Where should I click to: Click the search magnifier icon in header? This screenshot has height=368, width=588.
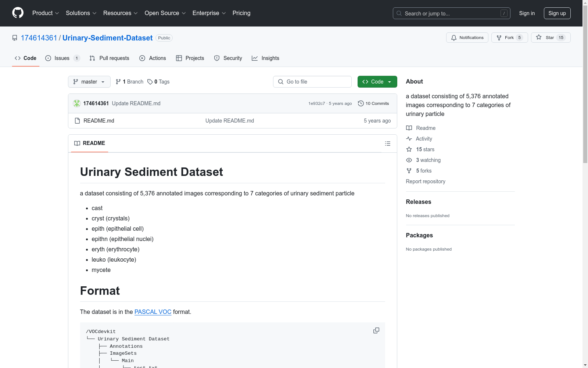point(399,13)
